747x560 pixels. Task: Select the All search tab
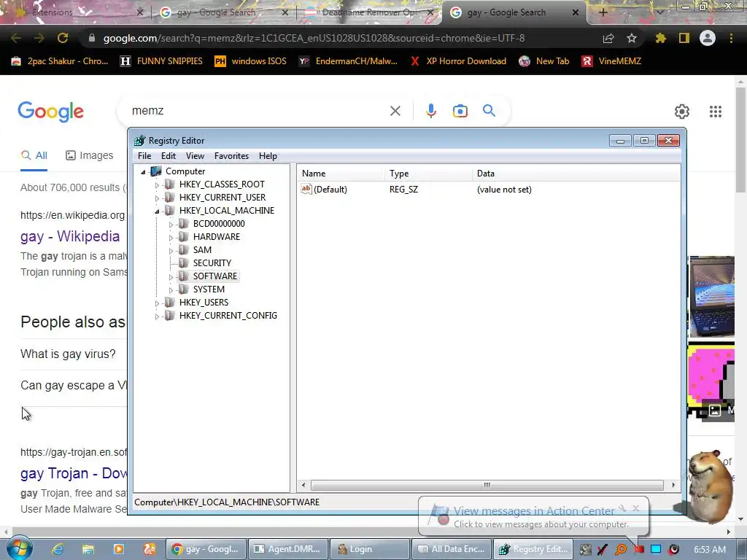point(34,155)
